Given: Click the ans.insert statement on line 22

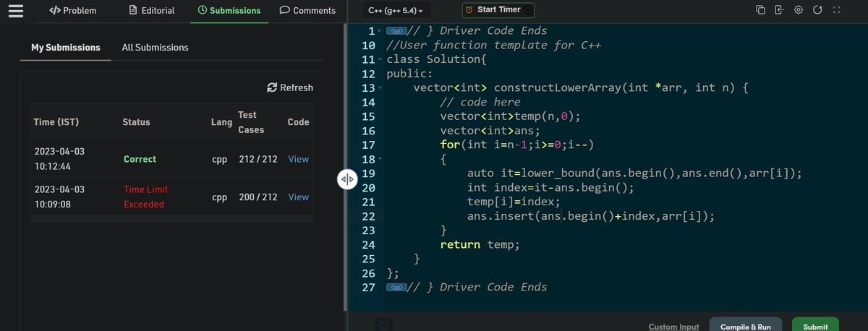Looking at the screenshot, I should (x=590, y=216).
